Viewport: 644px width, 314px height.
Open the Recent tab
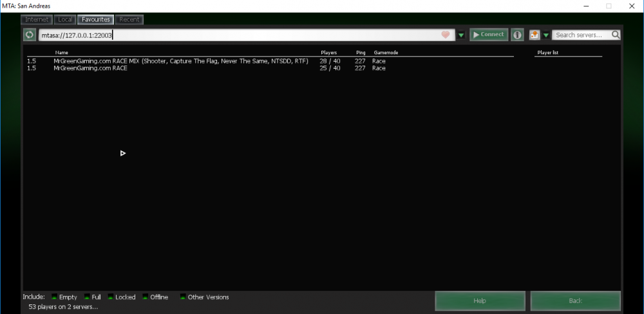click(x=129, y=19)
